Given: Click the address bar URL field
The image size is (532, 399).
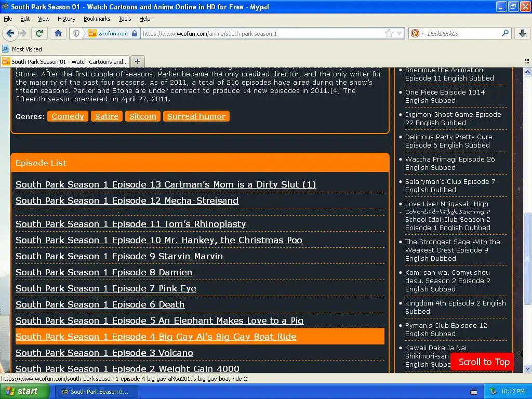Looking at the screenshot, I should (x=263, y=33).
